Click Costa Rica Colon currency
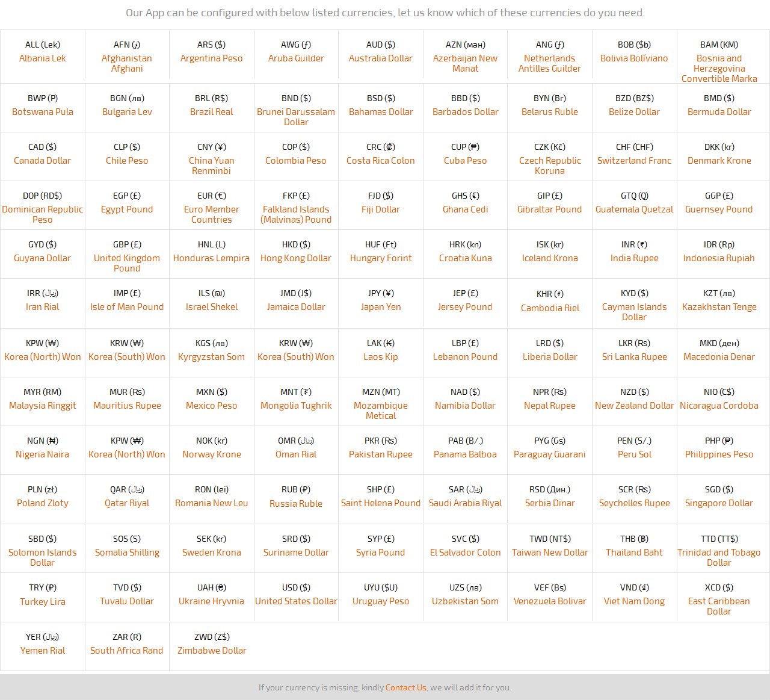770x700 pixels. (x=381, y=161)
